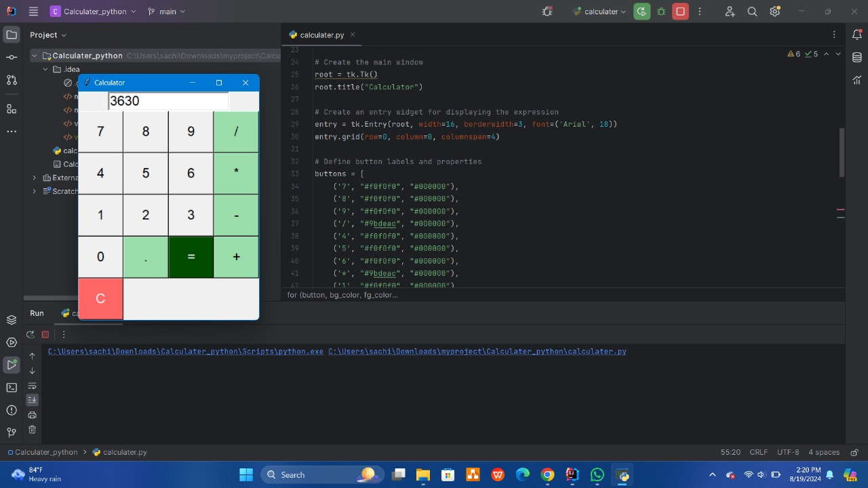
Task: Select the calculater.py editor tab
Action: 321,35
